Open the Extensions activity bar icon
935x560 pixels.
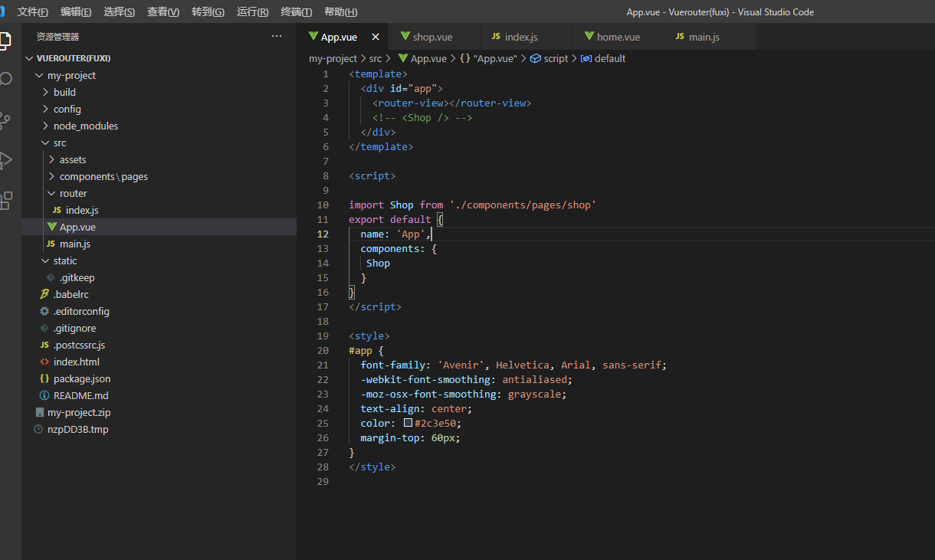click(5, 200)
